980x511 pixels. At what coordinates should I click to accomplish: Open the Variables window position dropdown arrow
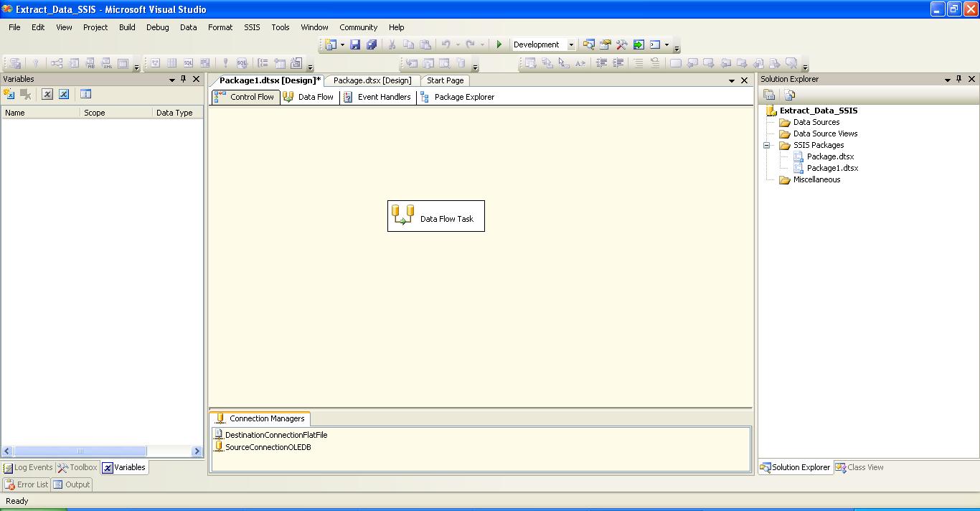click(x=172, y=79)
